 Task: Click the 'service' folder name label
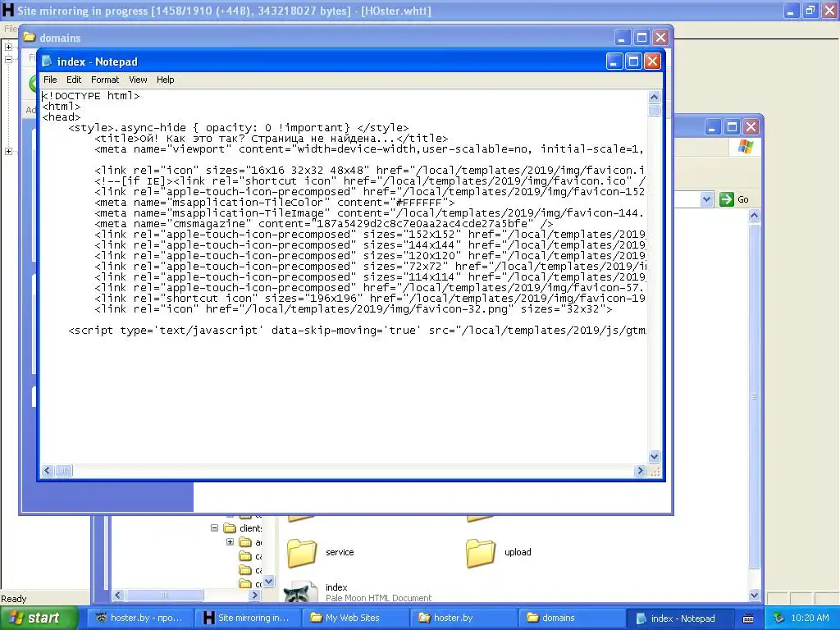[340, 552]
